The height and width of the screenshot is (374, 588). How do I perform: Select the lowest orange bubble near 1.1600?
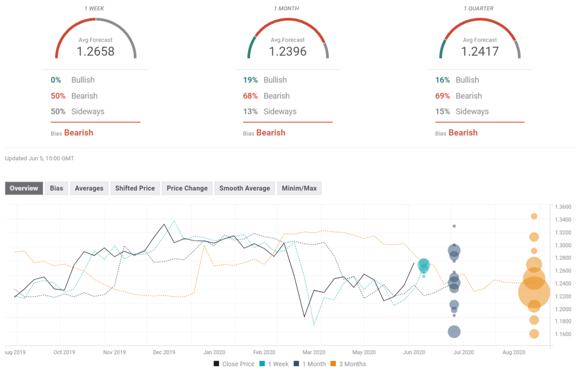534,334
